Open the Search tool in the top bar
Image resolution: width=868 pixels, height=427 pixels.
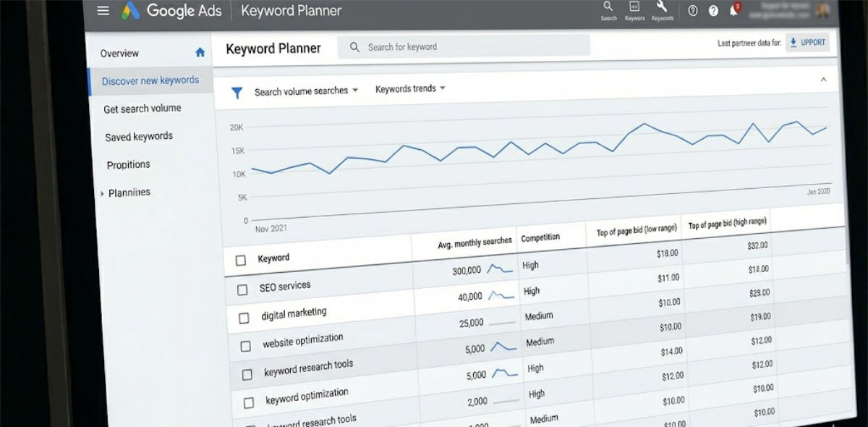(x=608, y=9)
